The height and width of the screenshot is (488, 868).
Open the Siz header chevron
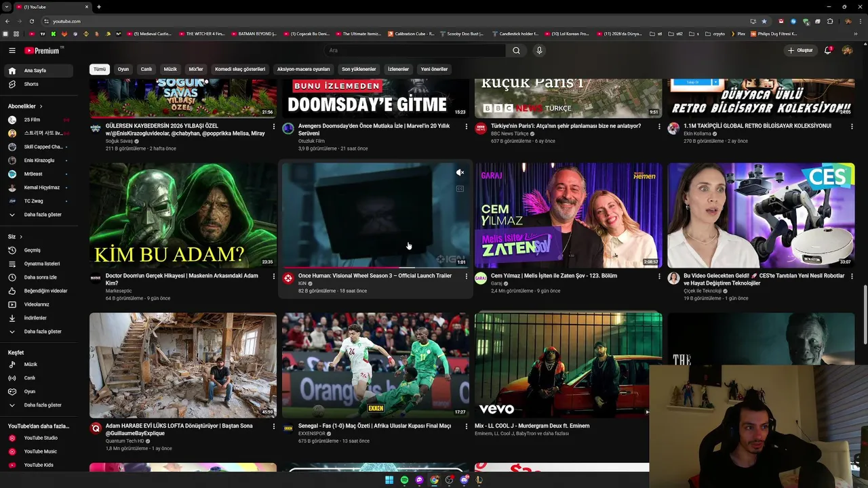[x=21, y=237]
